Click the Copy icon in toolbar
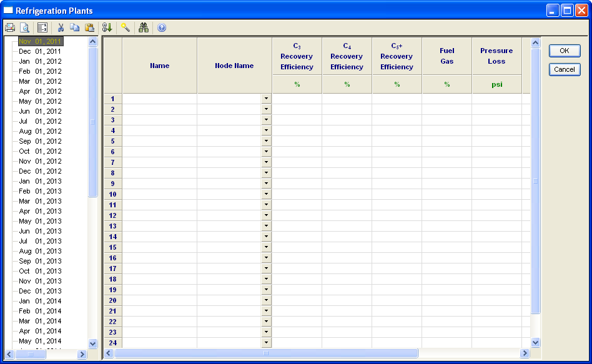The image size is (592, 364). pyautogui.click(x=75, y=27)
